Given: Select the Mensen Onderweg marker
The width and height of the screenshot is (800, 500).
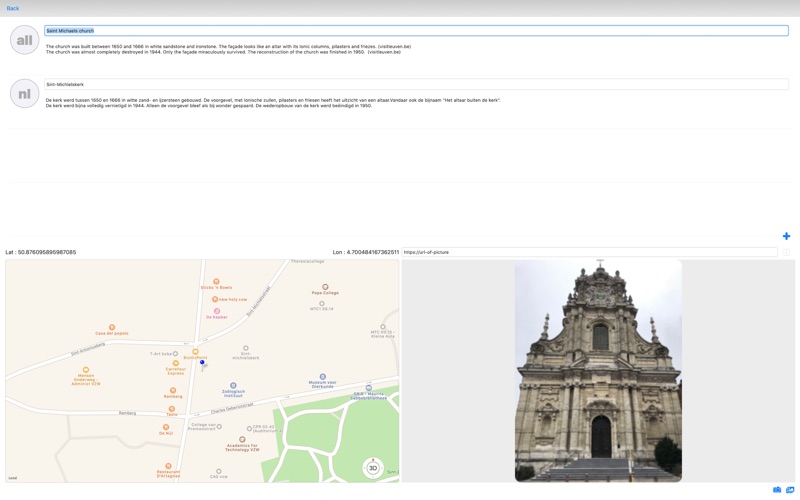Looking at the screenshot, I should (86, 370).
